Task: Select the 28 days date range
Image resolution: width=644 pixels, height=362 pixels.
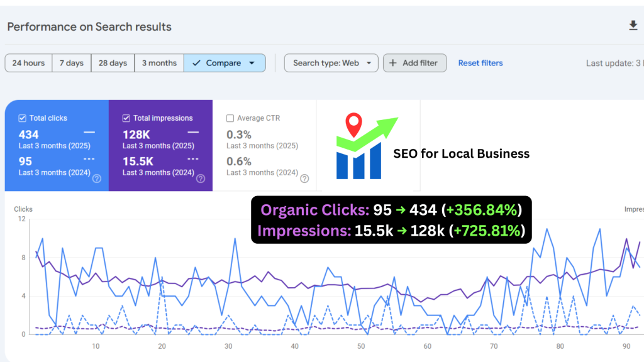Action: point(113,63)
